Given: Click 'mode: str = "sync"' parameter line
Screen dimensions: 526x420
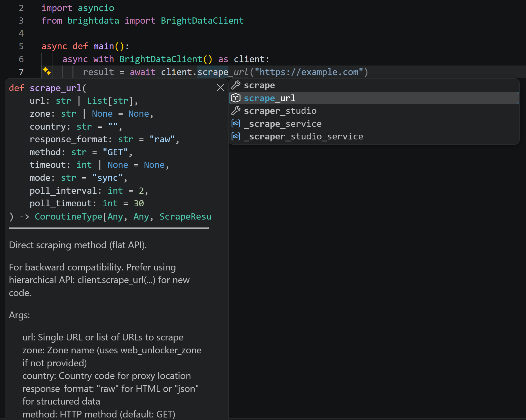Looking at the screenshot, I should (x=78, y=178).
